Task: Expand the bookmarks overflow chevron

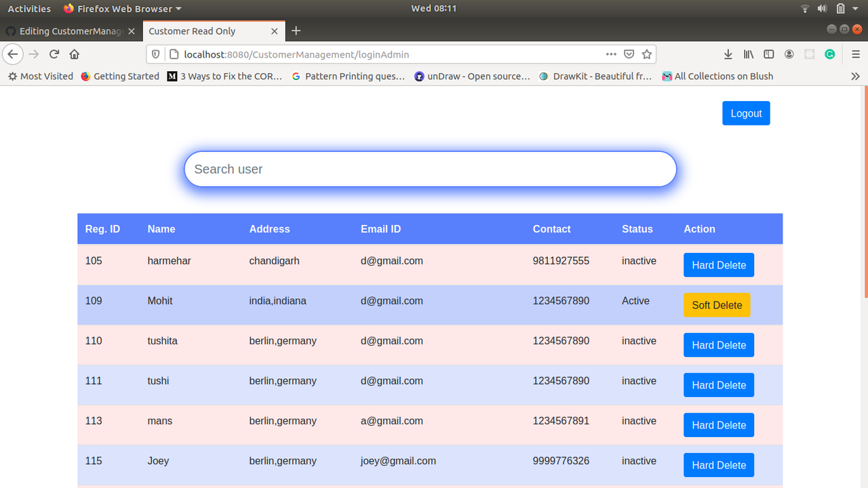Action: tap(856, 76)
